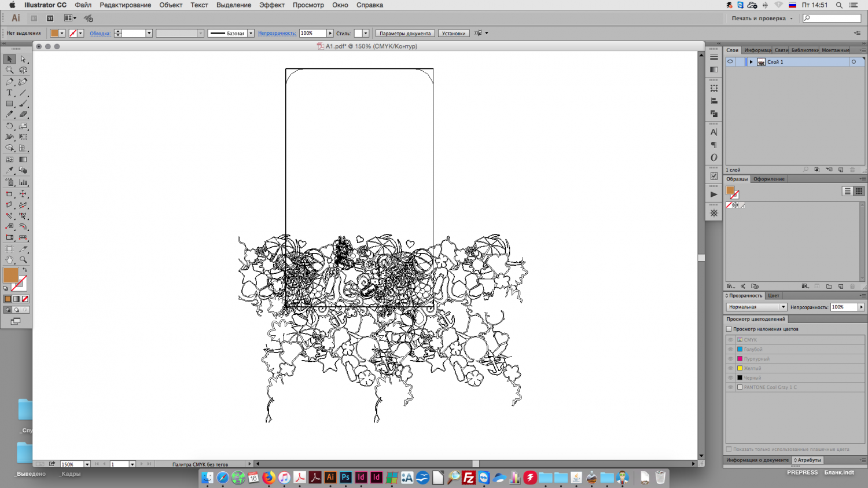The width and height of the screenshot is (868, 488).
Task: Switch to the Оформление tab
Action: tap(768, 179)
